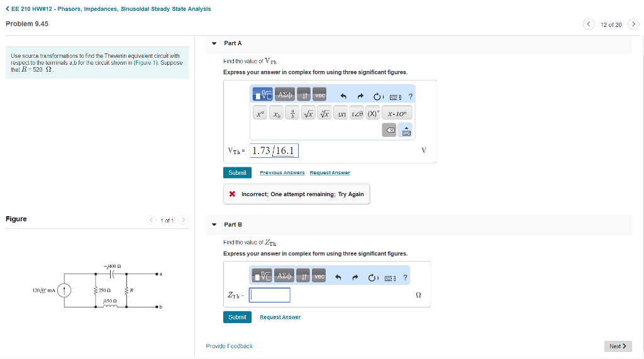The image size is (644, 359).
Task: Open the Greek symbols palette in Part A
Action: [x=285, y=95]
